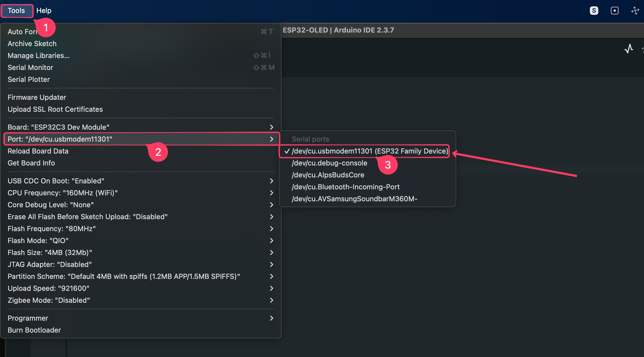The image size is (644, 357).
Task: Open Manage Libraries from menu
Action: coord(39,56)
